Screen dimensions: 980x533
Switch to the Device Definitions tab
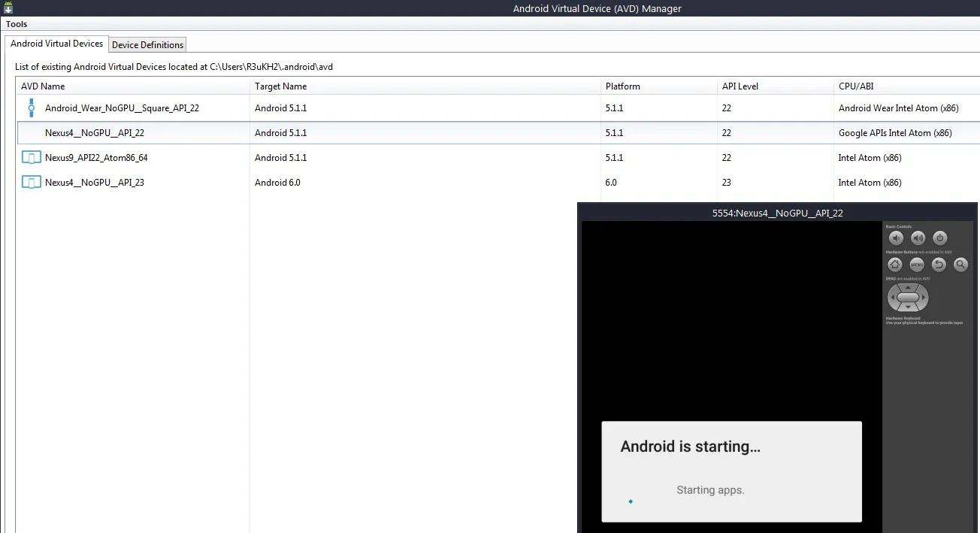pos(147,45)
